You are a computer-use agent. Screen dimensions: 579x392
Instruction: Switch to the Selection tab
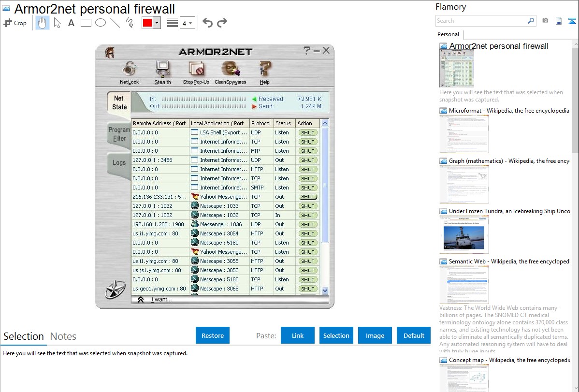click(x=24, y=336)
